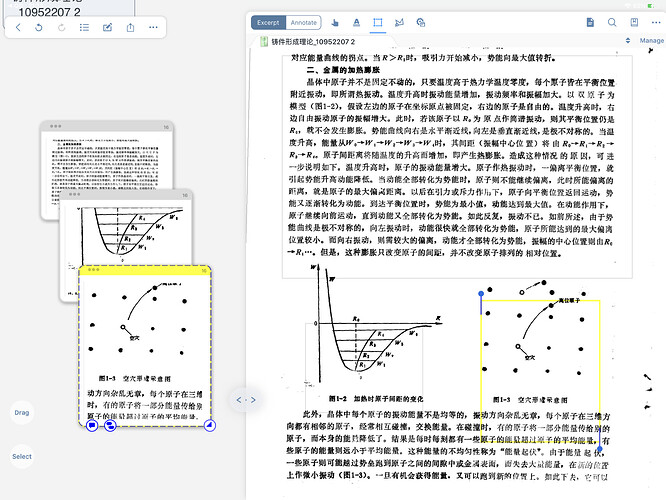The width and height of the screenshot is (666, 500).
Task: Switch to Annotate mode
Action: 304,23
